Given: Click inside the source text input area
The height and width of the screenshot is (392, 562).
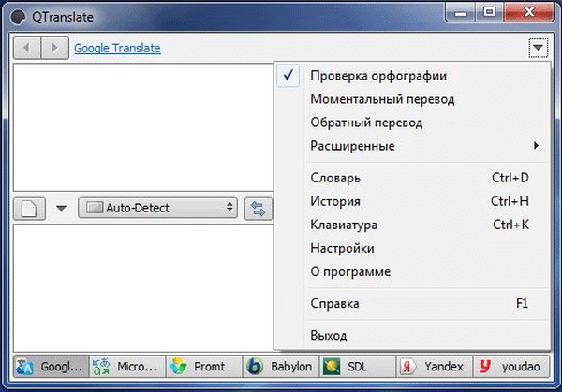Looking at the screenshot, I should pos(143,127).
